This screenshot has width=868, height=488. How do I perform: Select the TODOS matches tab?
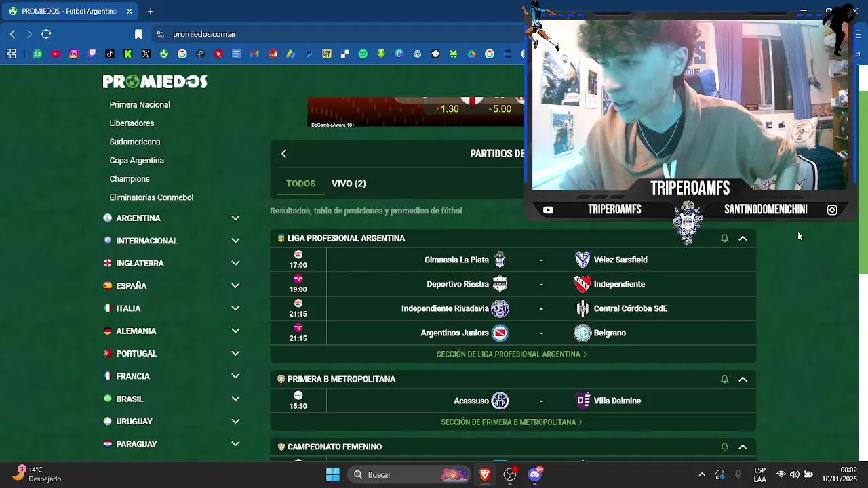300,184
